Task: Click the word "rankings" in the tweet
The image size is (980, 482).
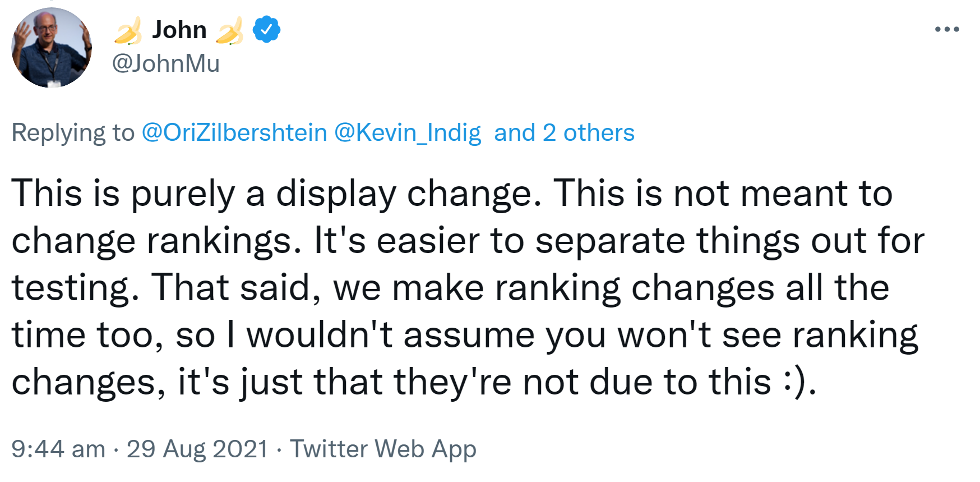Action: coord(219,241)
